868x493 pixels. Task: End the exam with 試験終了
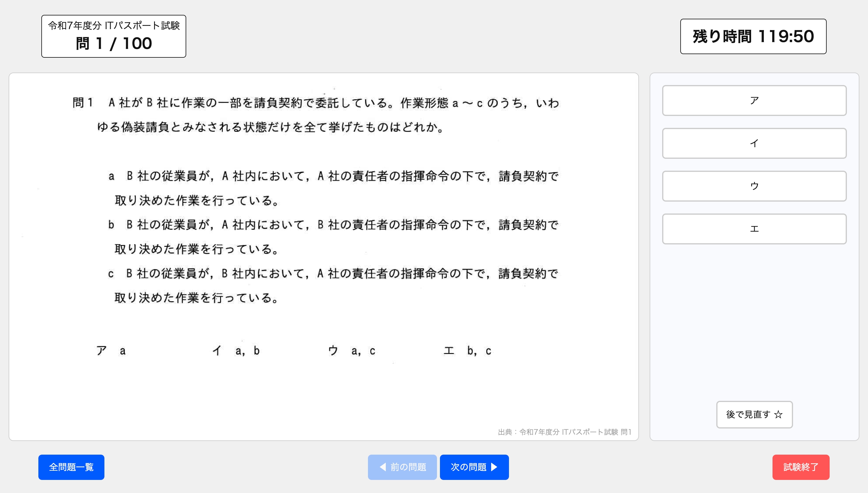tap(801, 467)
